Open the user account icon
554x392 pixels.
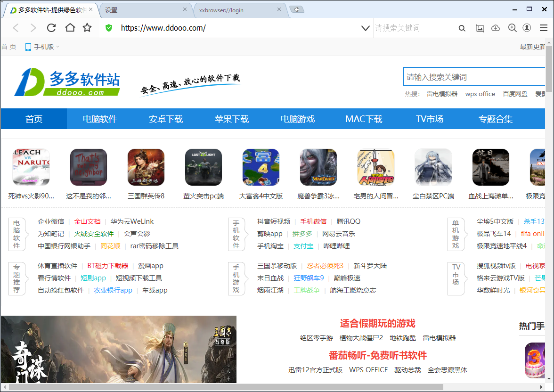527,28
